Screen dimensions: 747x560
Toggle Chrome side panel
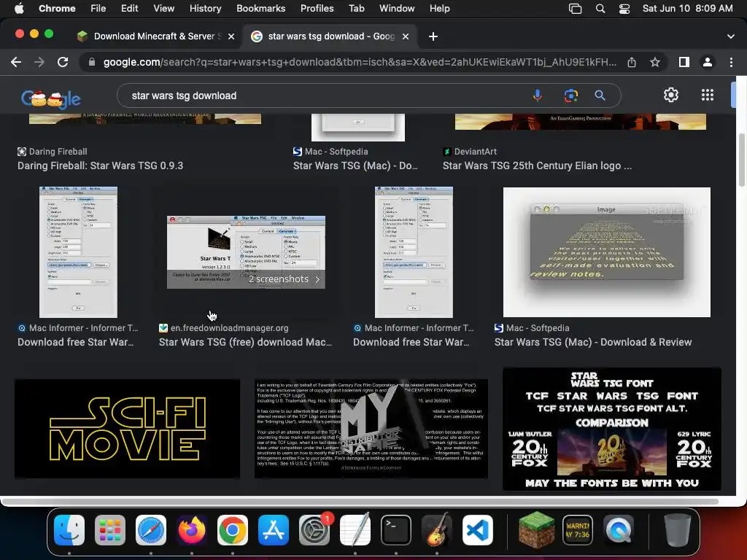tap(684, 62)
